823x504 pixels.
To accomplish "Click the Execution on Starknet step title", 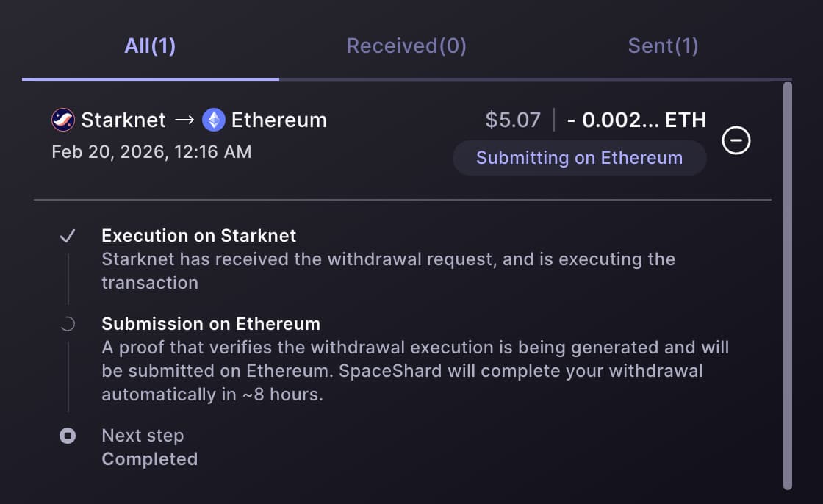I will 199,236.
